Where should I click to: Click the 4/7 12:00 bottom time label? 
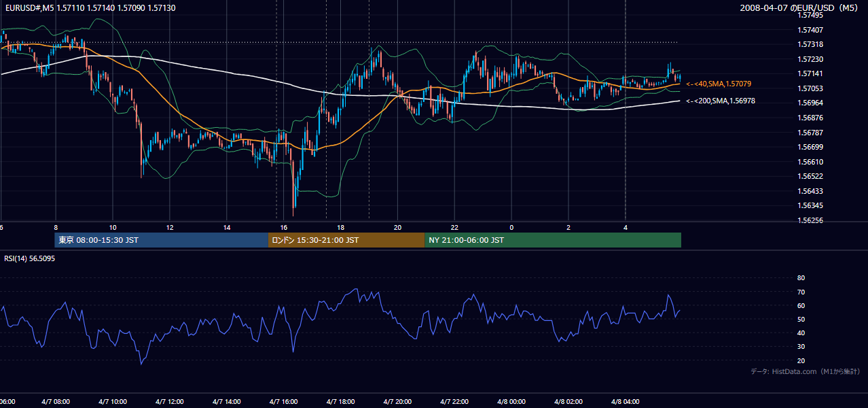[x=169, y=402]
